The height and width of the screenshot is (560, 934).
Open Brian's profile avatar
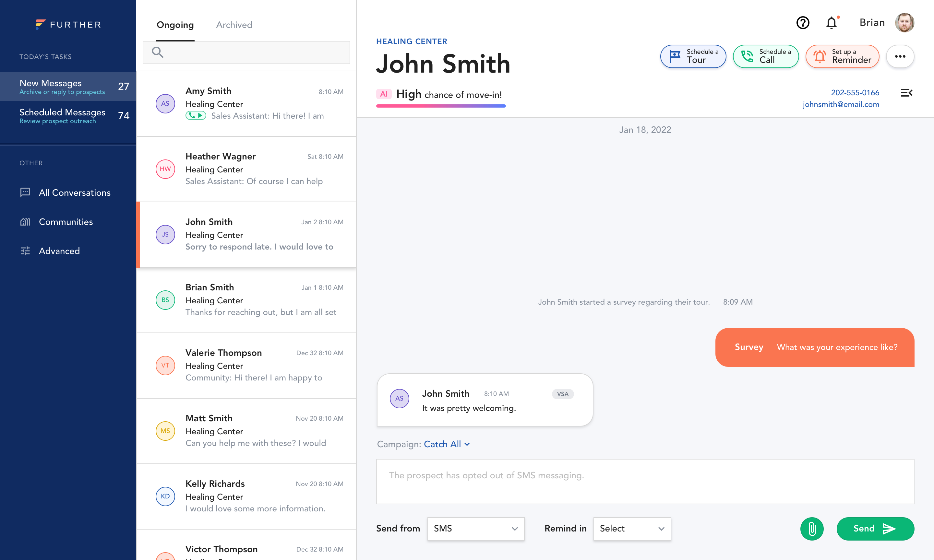904,23
